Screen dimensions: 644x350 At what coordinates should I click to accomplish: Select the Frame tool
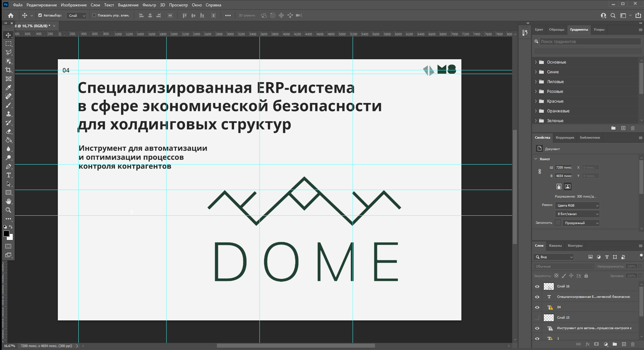pos(8,79)
